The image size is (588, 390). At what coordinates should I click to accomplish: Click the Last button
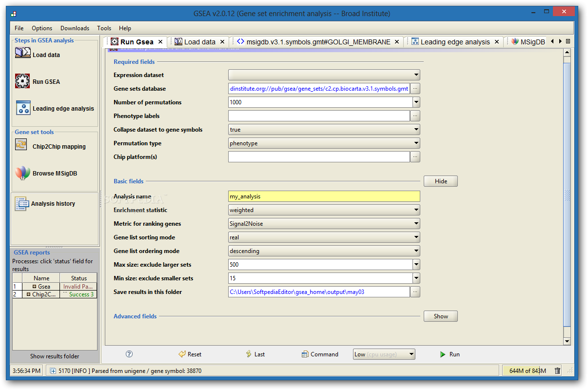[255, 354]
